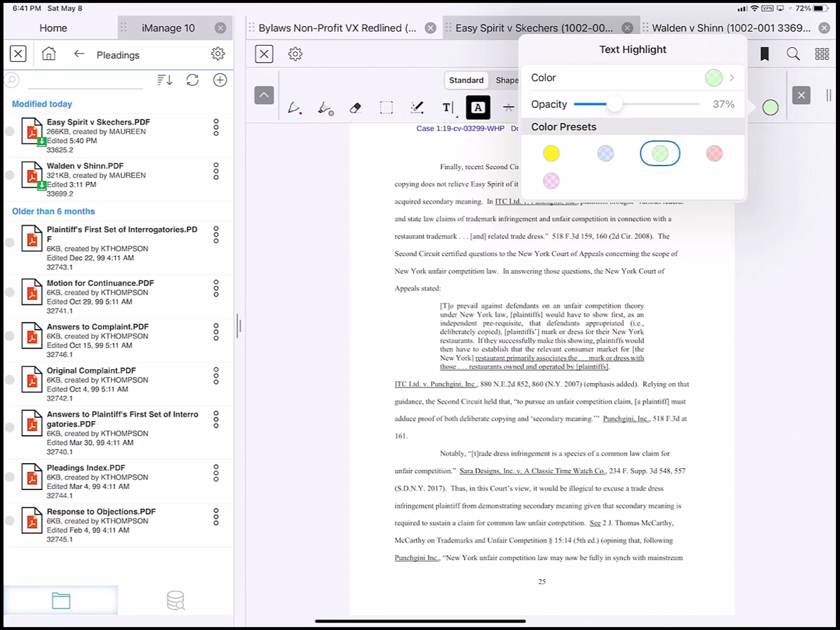Collapse the annotation toolbar with up chevron

pyautogui.click(x=264, y=95)
